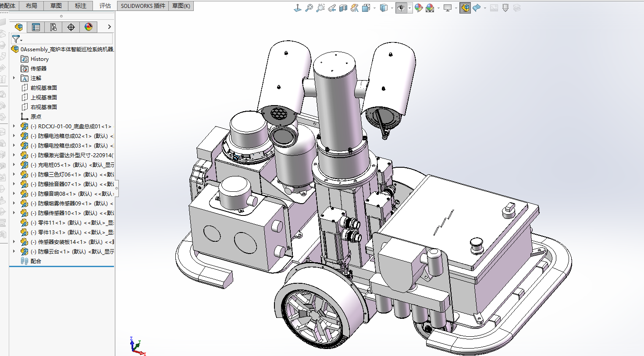Image resolution: width=644 pixels, height=356 pixels.
Task: Open Apply Scene dropdown arrow
Action: (438, 8)
